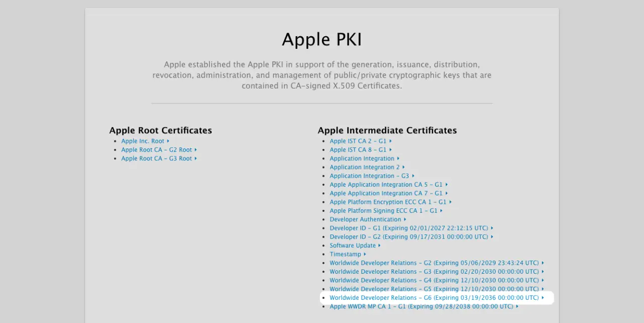Image resolution: width=644 pixels, height=323 pixels.
Task: Download Worldwide Developer Relations - G4 certificate
Action: tap(437, 281)
